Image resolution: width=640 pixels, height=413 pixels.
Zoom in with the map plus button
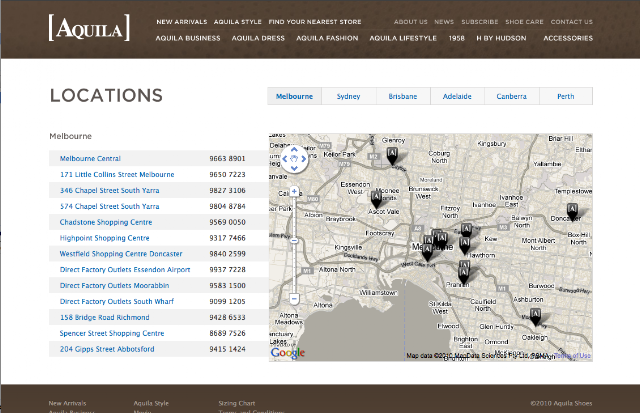point(294,191)
